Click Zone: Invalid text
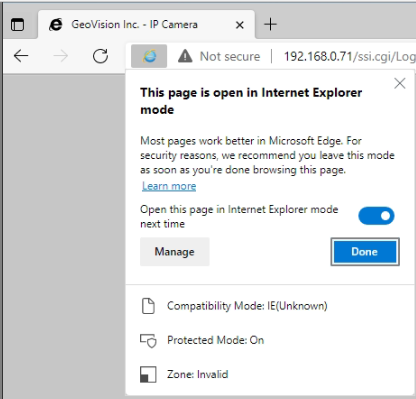416x399 pixels. (x=198, y=374)
